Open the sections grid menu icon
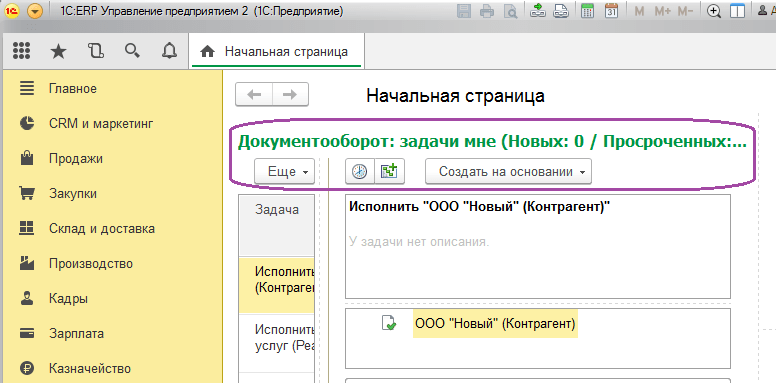The width and height of the screenshot is (776, 383). pos(21,51)
